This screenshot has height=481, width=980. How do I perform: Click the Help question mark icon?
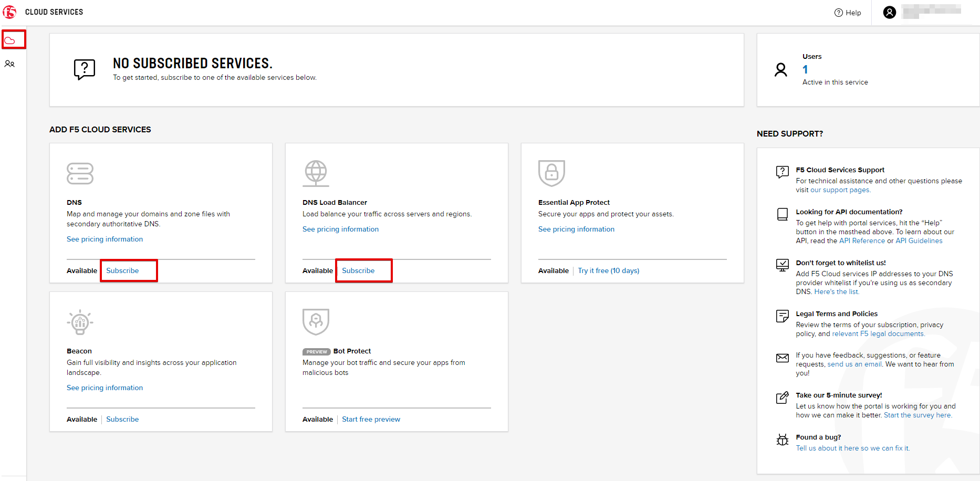click(x=839, y=13)
